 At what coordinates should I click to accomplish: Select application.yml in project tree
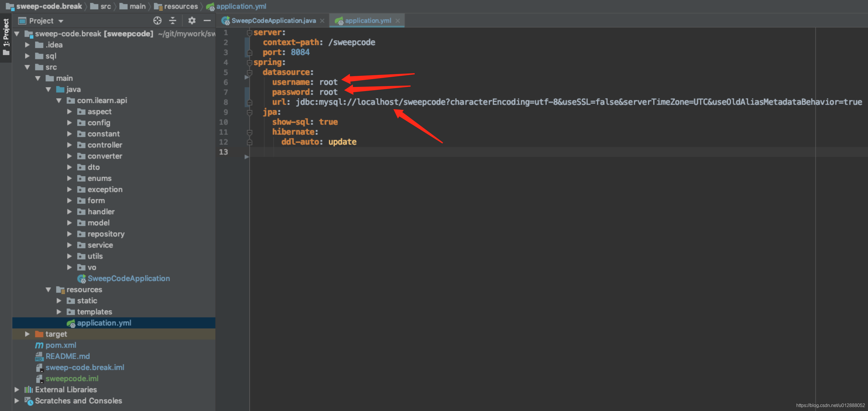click(114, 323)
